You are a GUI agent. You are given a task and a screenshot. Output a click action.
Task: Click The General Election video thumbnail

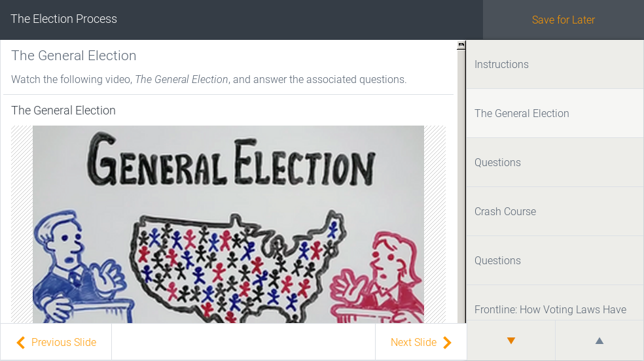[x=228, y=224]
